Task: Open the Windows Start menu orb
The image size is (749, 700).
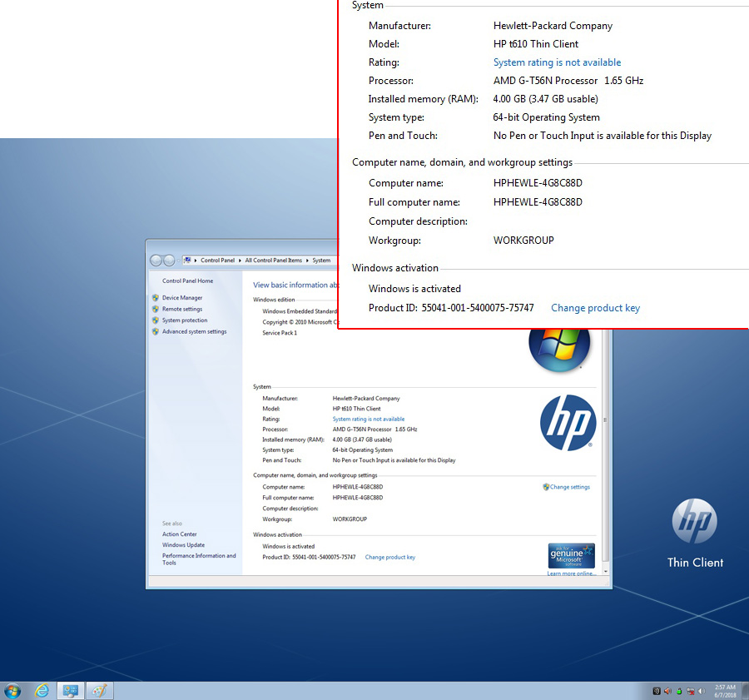Action: [x=12, y=691]
